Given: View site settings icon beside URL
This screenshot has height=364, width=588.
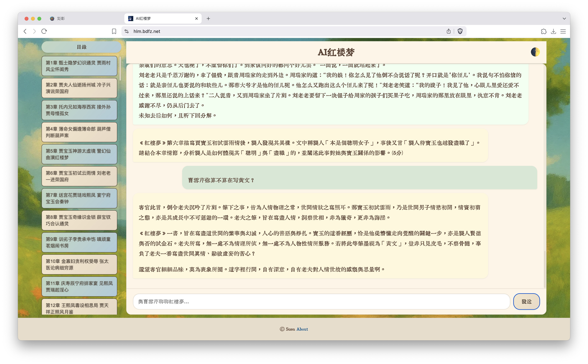Looking at the screenshot, I should click(127, 31).
